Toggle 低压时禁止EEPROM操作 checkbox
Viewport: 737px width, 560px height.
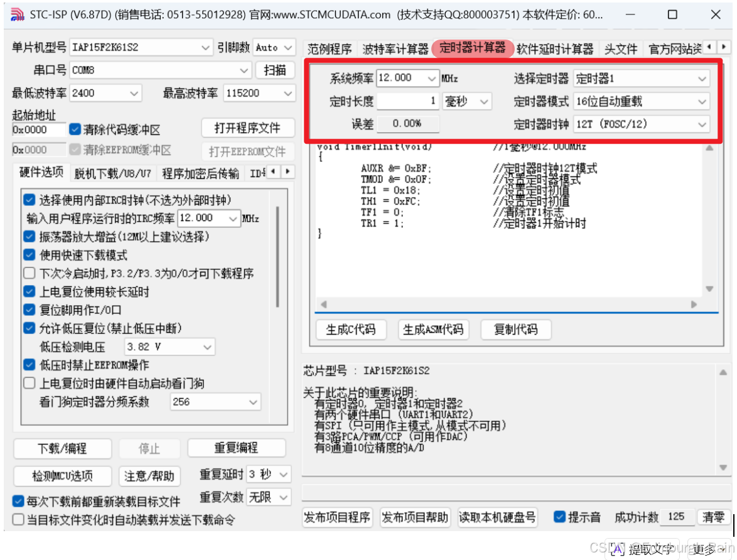point(29,364)
